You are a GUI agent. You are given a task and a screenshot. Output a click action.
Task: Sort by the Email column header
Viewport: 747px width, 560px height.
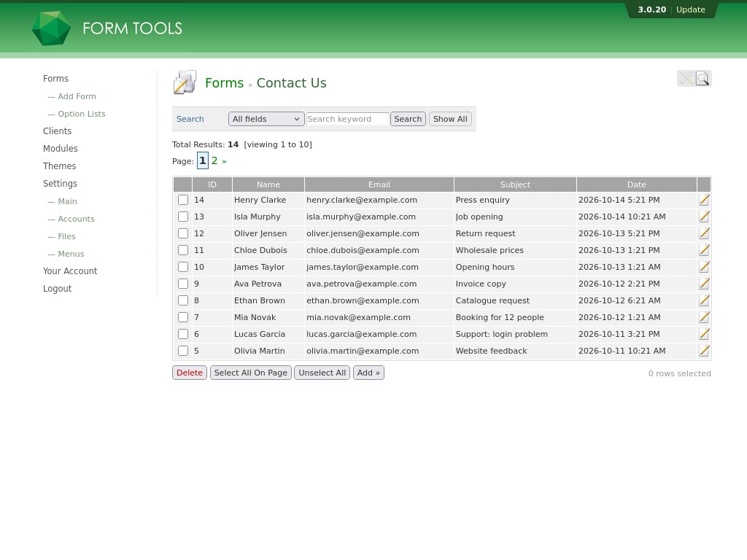point(379,184)
